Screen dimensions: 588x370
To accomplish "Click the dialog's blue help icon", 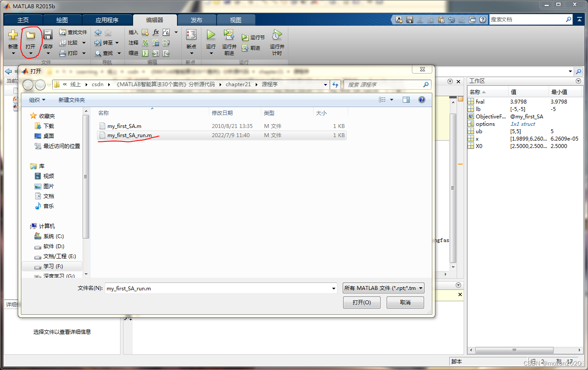I will (421, 100).
